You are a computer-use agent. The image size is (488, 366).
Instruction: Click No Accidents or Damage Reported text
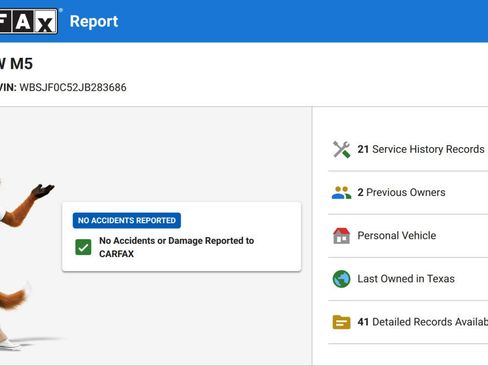pos(177,247)
